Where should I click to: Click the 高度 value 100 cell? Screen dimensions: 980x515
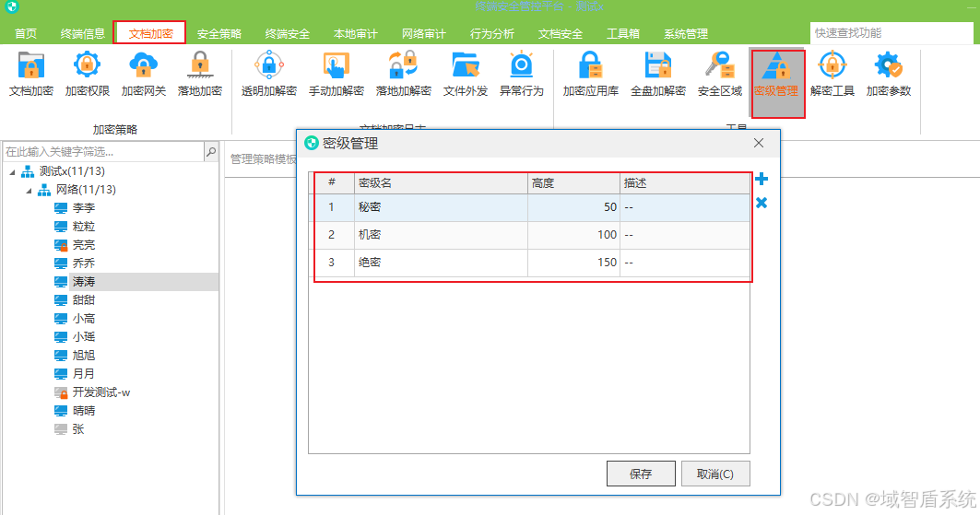(x=573, y=235)
